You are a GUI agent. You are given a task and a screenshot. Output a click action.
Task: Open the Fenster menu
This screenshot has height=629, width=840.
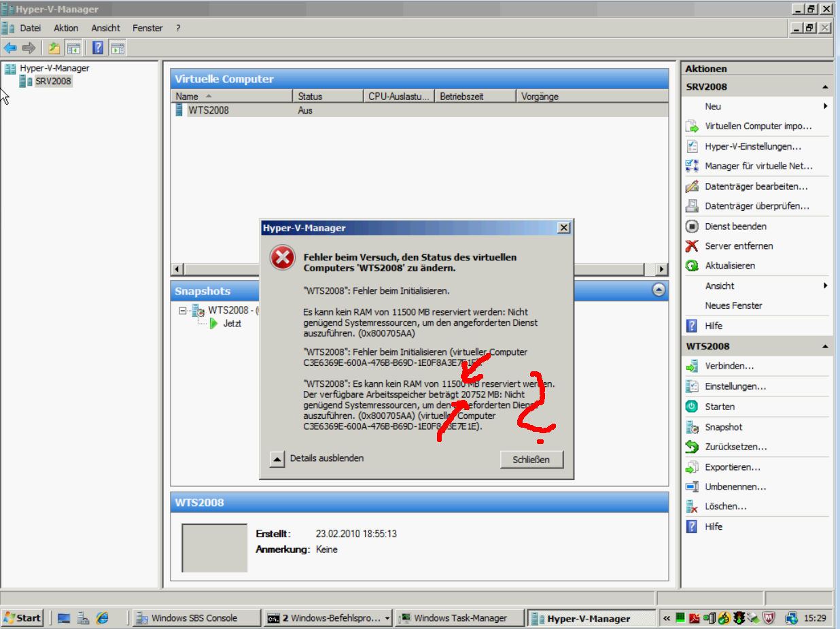[x=147, y=28]
